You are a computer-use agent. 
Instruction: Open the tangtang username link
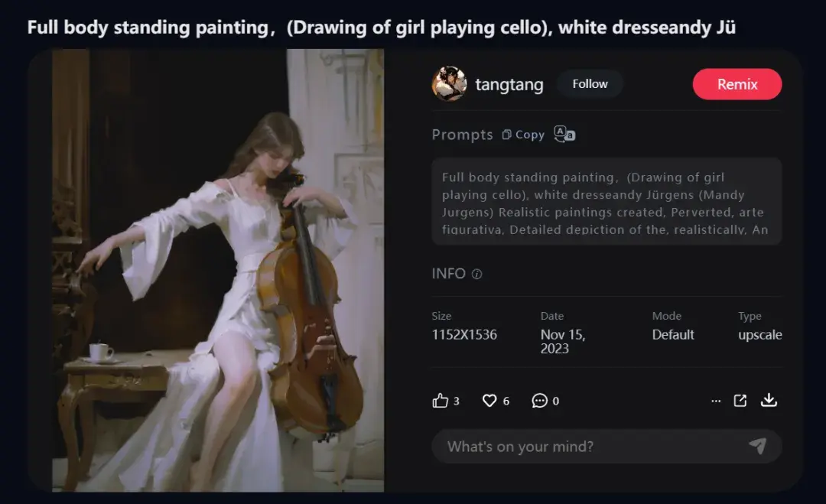(509, 84)
